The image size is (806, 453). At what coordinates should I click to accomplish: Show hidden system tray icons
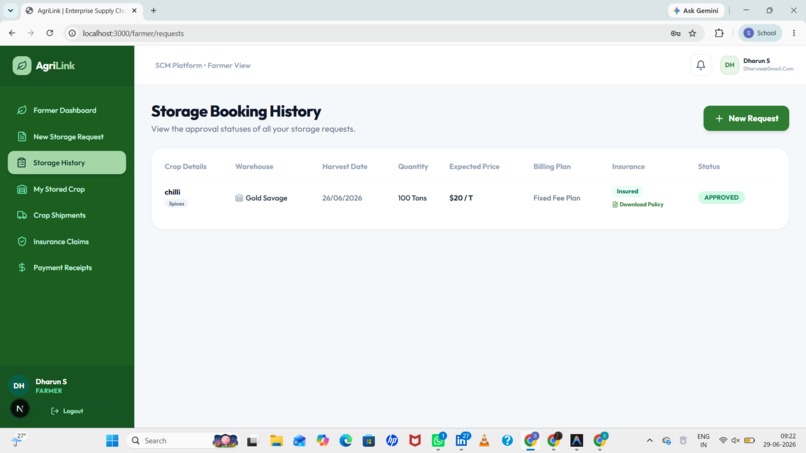tap(650, 441)
